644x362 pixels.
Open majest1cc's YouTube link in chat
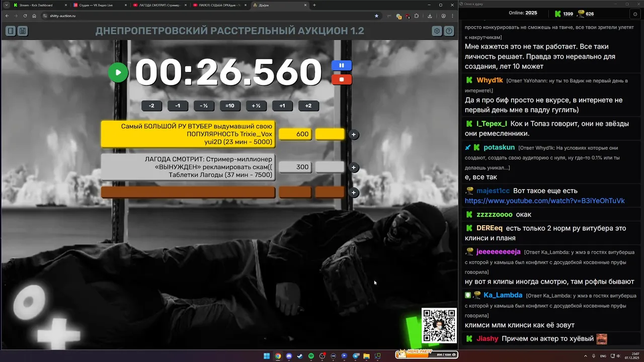(x=544, y=201)
